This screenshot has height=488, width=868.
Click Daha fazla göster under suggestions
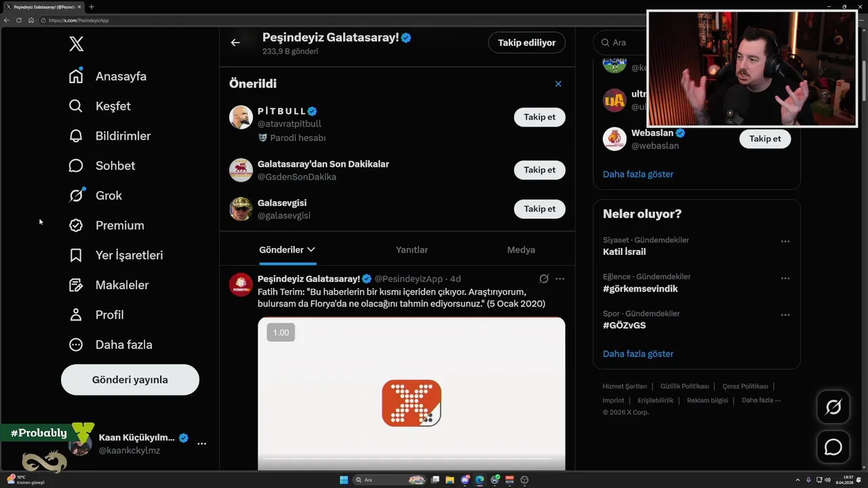638,174
